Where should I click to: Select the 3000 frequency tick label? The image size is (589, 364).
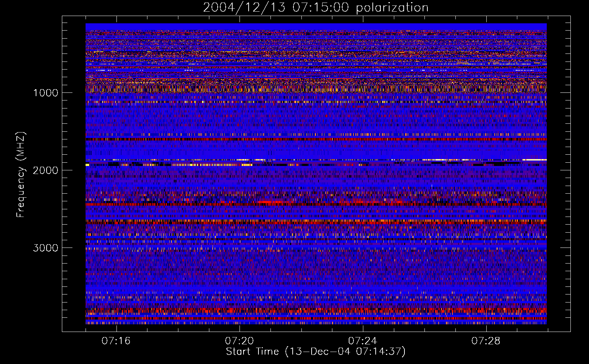[46, 248]
